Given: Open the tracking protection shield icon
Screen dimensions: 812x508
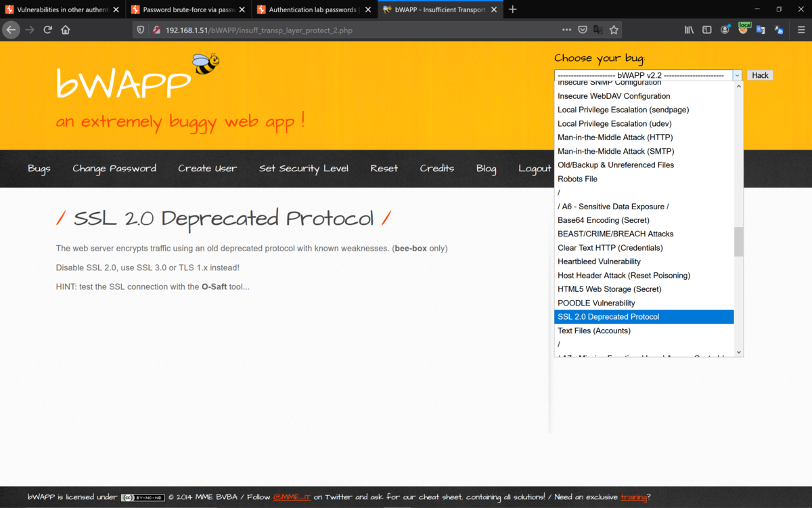Looking at the screenshot, I should click(141, 30).
